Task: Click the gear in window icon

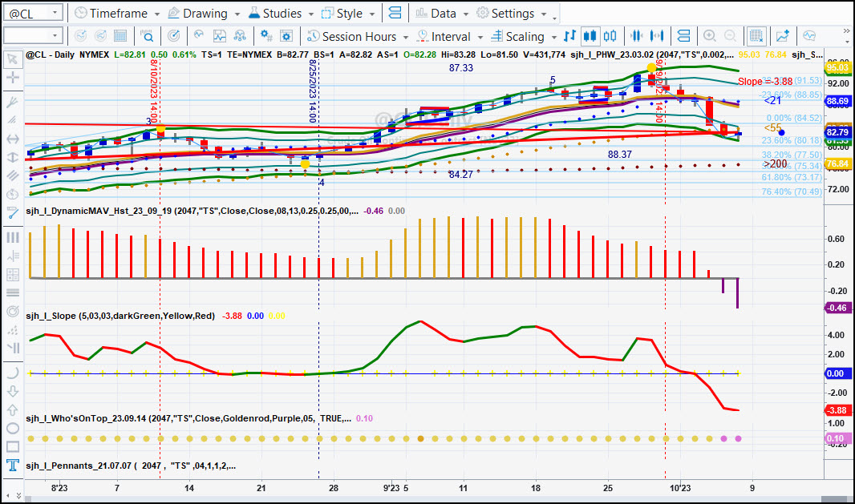Action: pyautogui.click(x=286, y=36)
